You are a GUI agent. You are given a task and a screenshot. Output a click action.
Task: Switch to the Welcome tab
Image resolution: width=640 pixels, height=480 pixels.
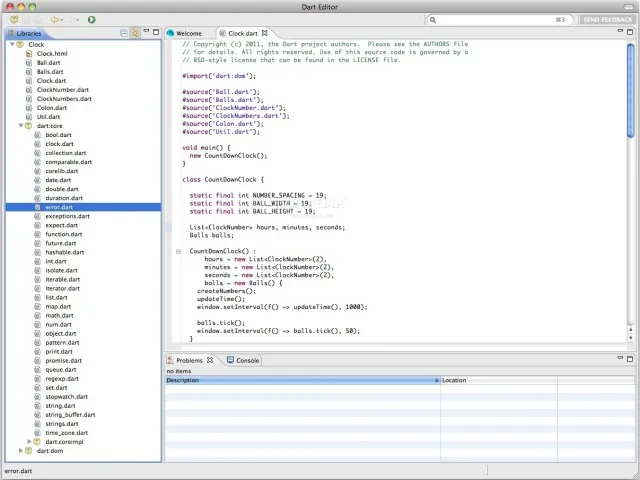184,33
